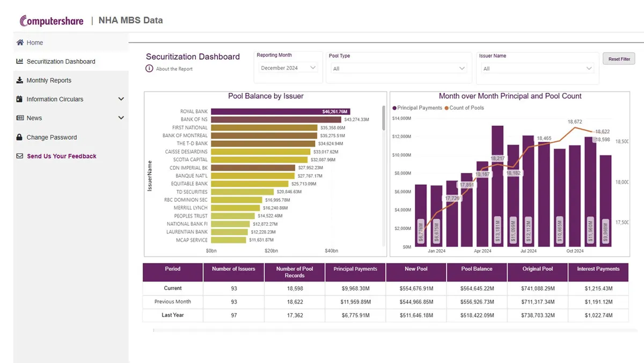Click the Information Circulars calendar icon

(x=20, y=99)
